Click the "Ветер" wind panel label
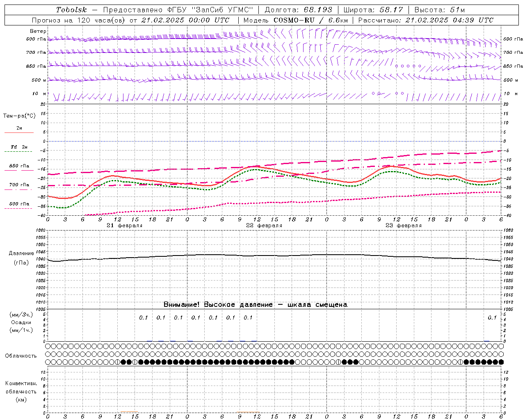Image resolution: width=525 pixels, height=420 pixels. 38,31
